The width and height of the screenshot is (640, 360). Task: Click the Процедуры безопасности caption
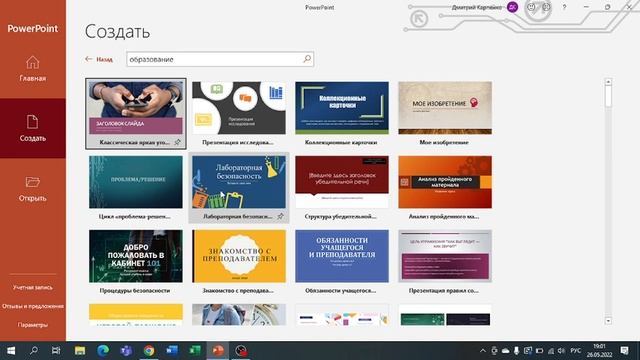[135, 291]
